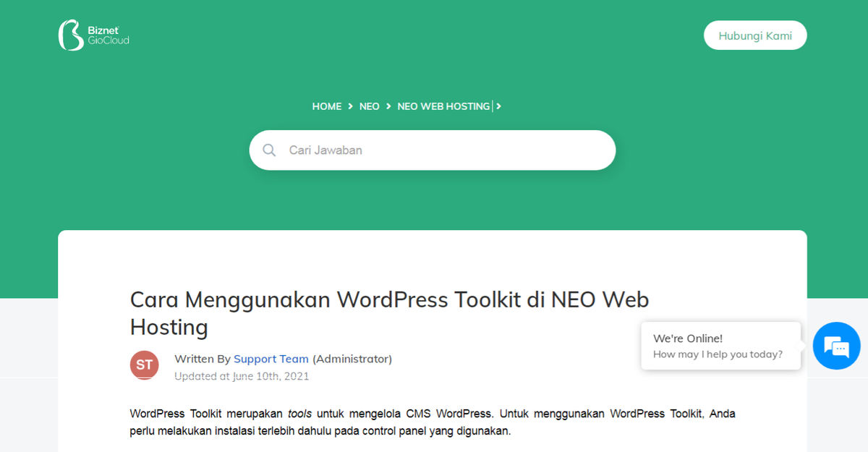Open the NEO breadcrumb link
This screenshot has height=452, width=868.
[370, 106]
